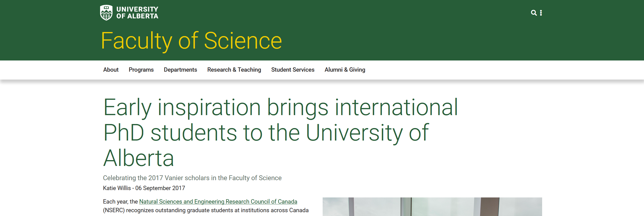Click the word 'Alberta' in the article headline

pos(139,158)
